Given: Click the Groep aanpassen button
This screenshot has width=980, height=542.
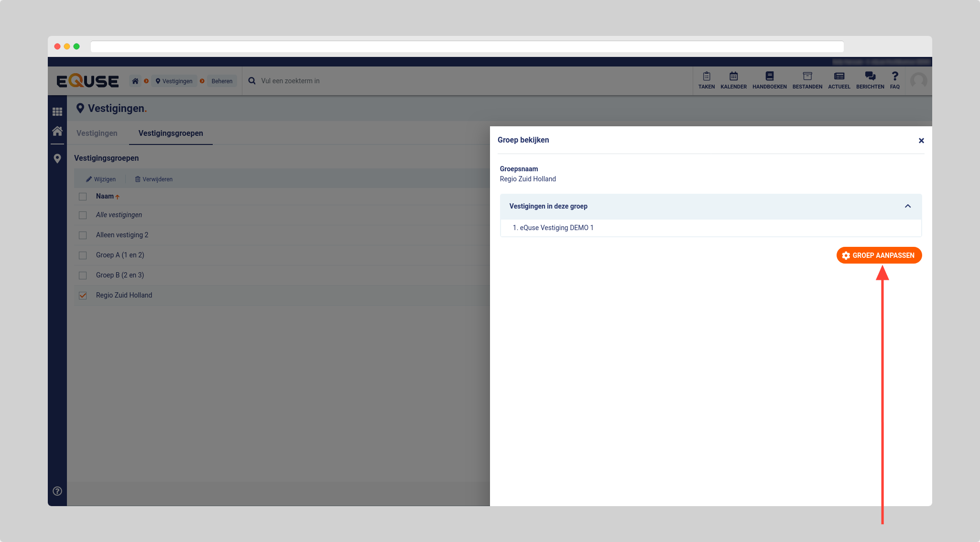Looking at the screenshot, I should coord(879,255).
